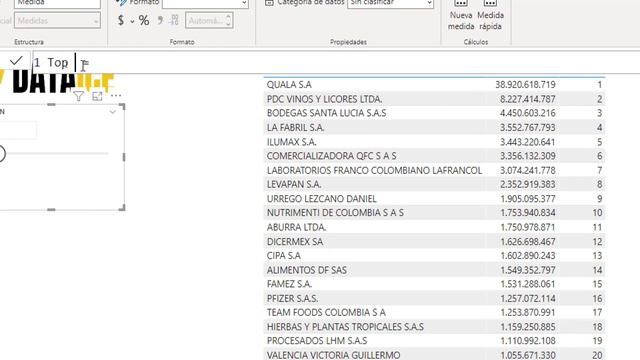Image resolution: width=640 pixels, height=360 pixels.
Task: Select PROCESADOS LHM S.A.S row
Action: click(434, 341)
